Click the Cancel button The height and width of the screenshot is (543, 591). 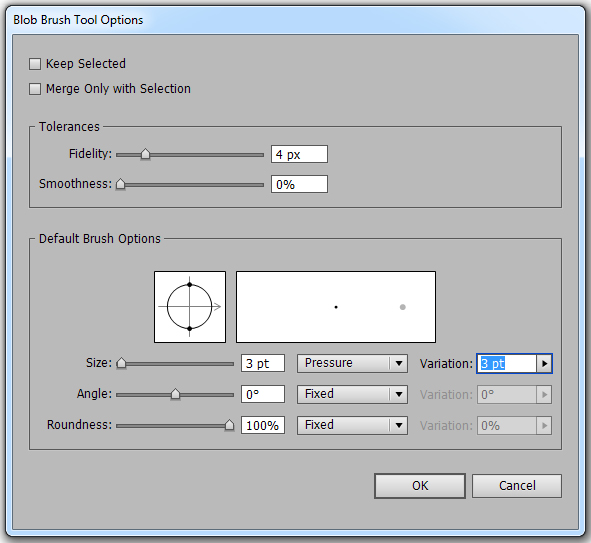[517, 486]
